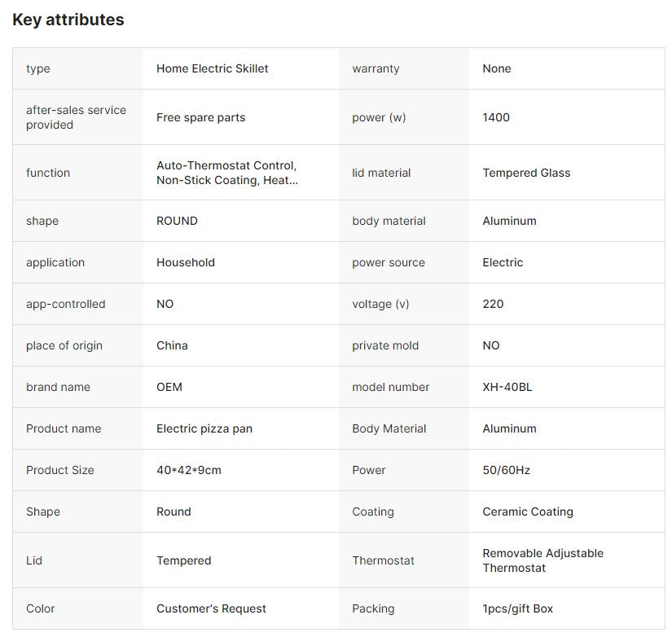This screenshot has height=637, width=672.
Task: Select the 50/60Hz power value
Action: [x=506, y=470]
